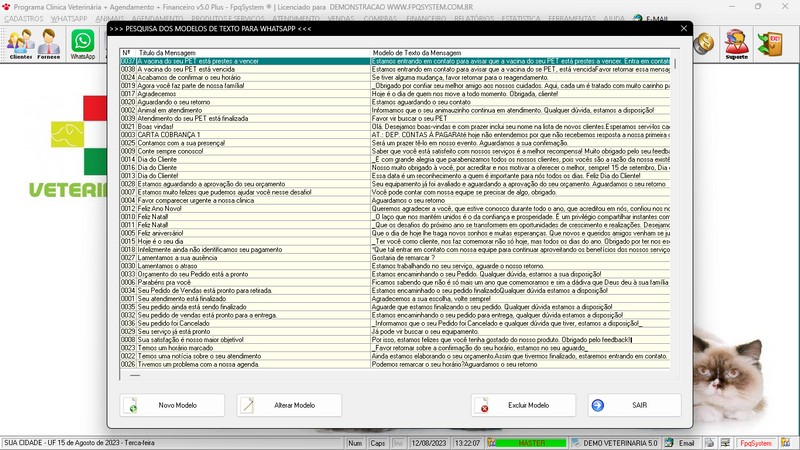Click the Novo Modelo document icon
The image size is (800, 450).
point(131,405)
